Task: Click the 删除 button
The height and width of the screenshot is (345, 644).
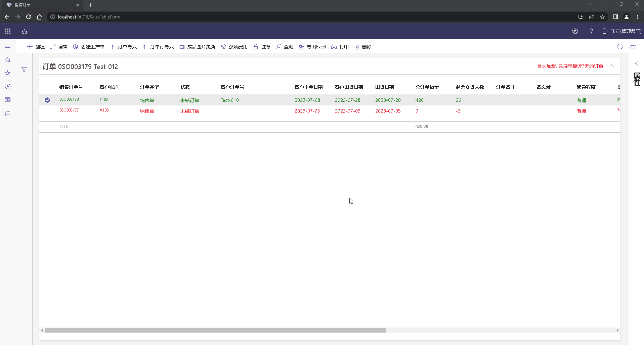Action: 363,47
